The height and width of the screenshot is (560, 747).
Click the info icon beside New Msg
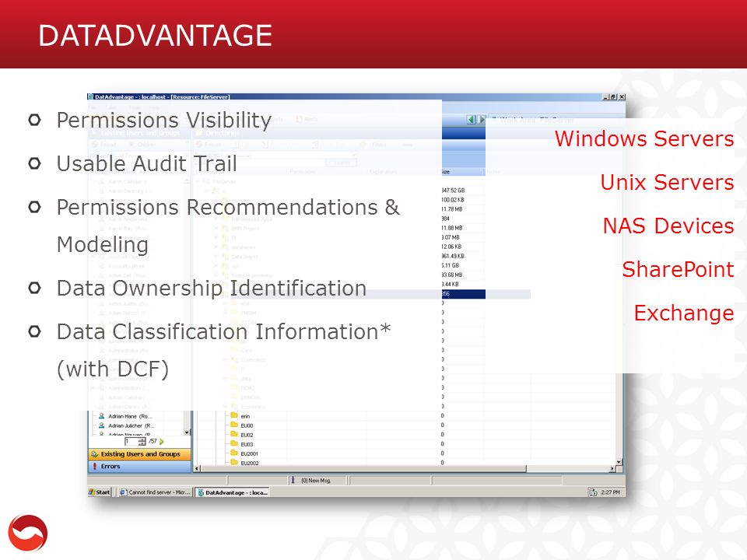[293, 481]
